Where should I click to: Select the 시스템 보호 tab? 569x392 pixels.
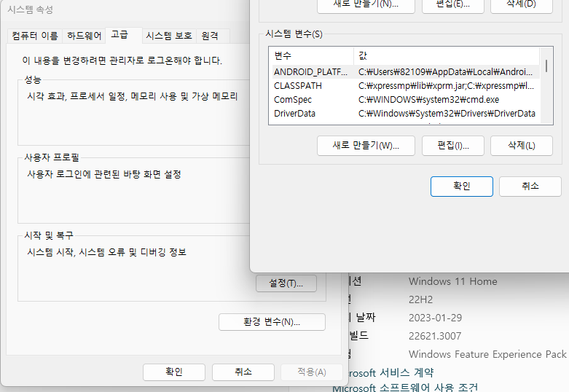[x=168, y=36]
